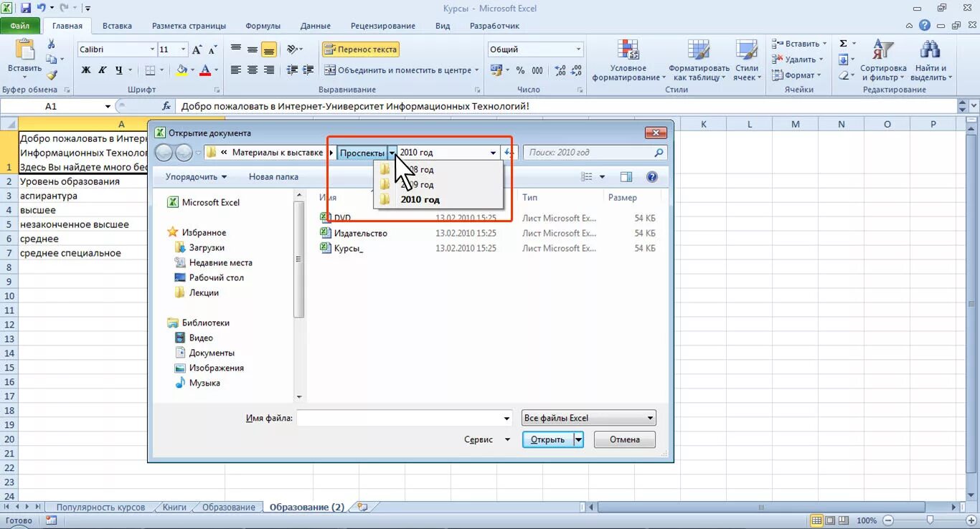This screenshot has width=980, height=529.
Task: Click the Отмена button in dialog
Action: tap(625, 439)
